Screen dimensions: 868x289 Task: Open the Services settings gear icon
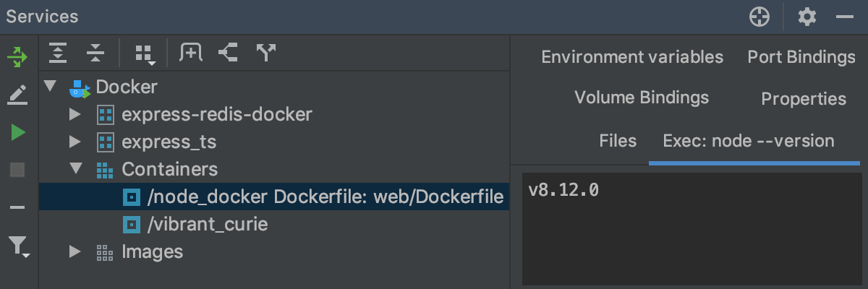pyautogui.click(x=807, y=17)
